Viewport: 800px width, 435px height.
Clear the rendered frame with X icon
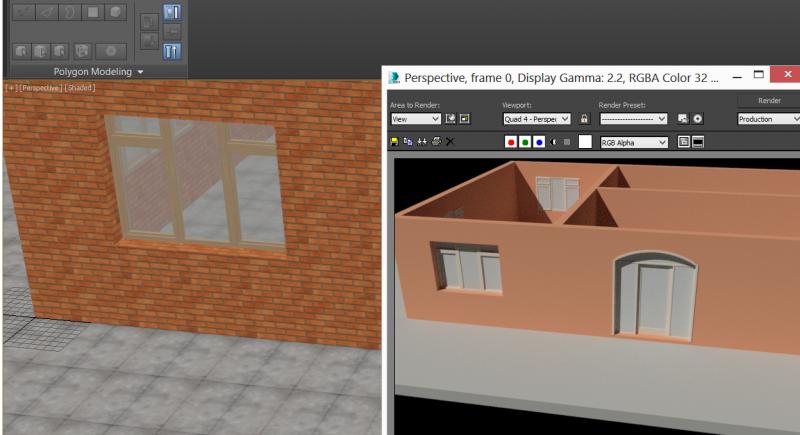(x=450, y=142)
